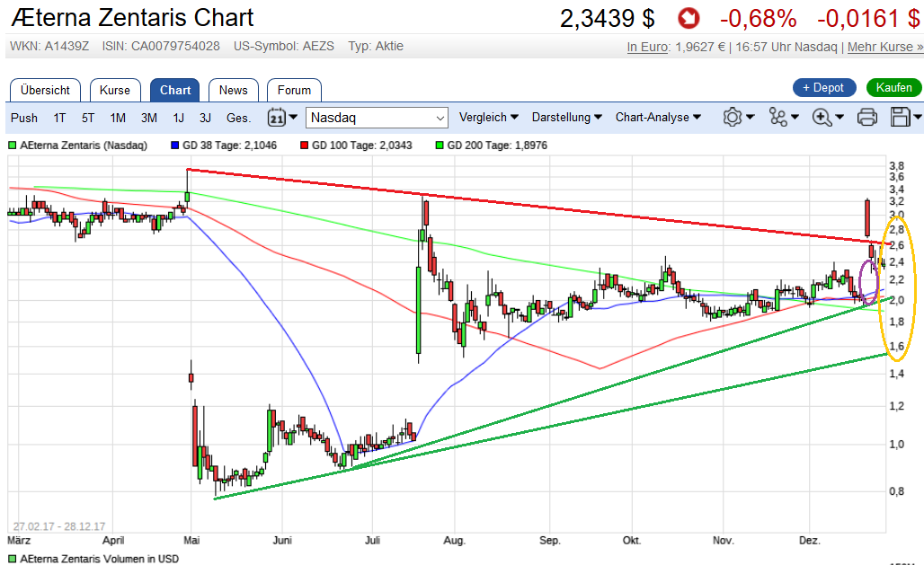This screenshot has height=565, width=924.
Task: Switch to the Kurse tab
Action: pyautogui.click(x=115, y=90)
